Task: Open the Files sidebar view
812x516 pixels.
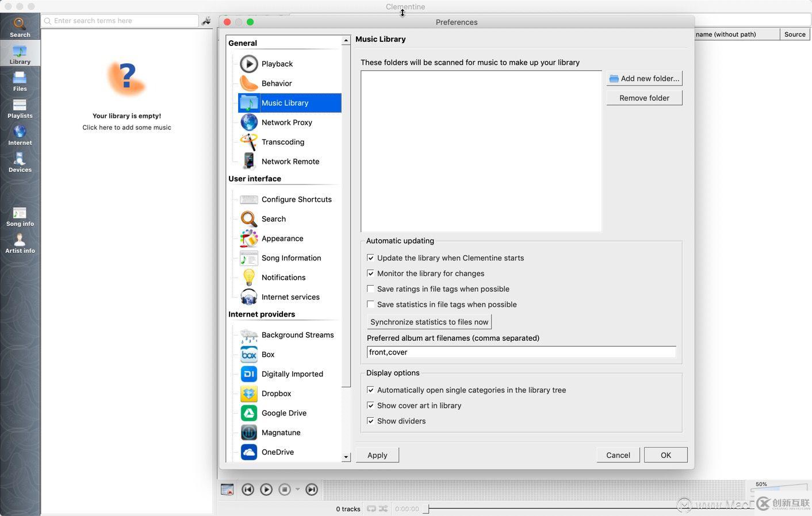Action: click(20, 81)
